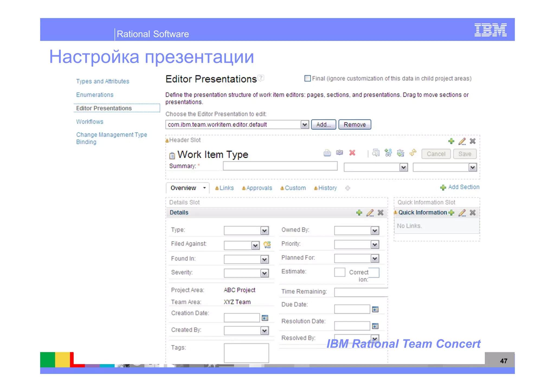Switch to the Links tab

click(x=227, y=188)
